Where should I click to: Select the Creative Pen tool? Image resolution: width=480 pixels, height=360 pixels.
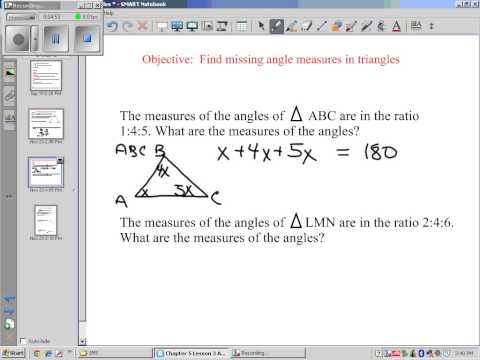[292, 26]
